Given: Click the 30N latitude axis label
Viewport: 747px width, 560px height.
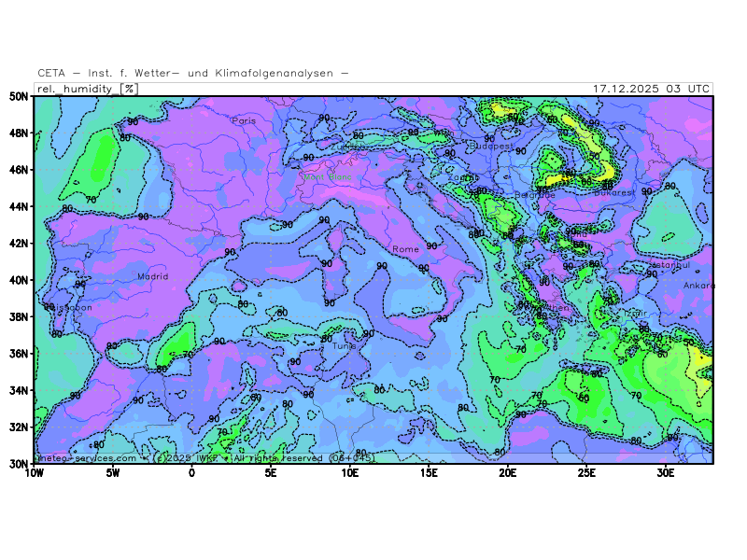Looking at the screenshot, I should [18, 463].
